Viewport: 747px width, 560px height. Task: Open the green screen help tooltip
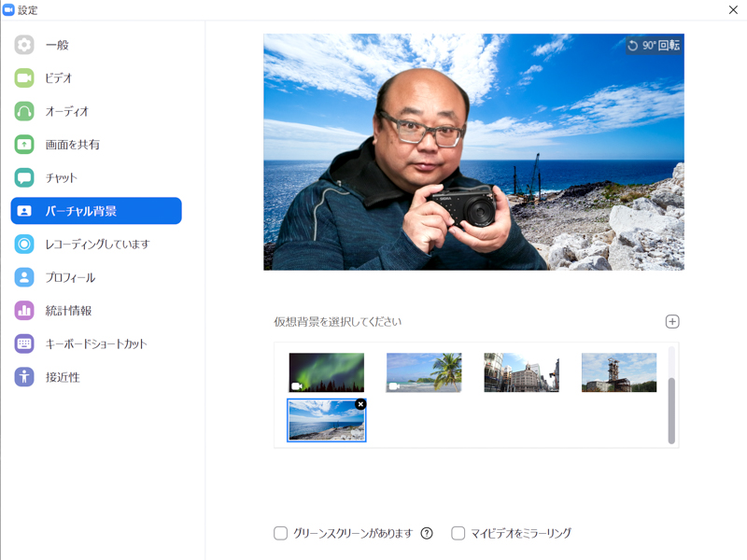[428, 533]
